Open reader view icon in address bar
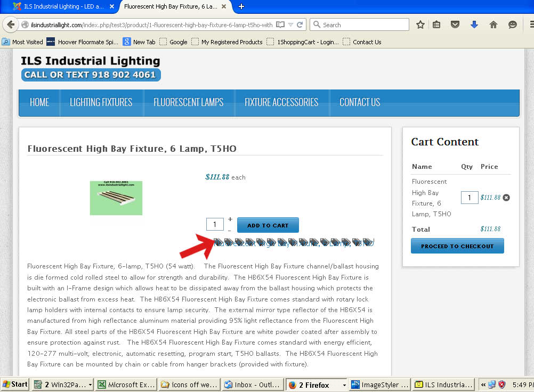 click(x=280, y=25)
